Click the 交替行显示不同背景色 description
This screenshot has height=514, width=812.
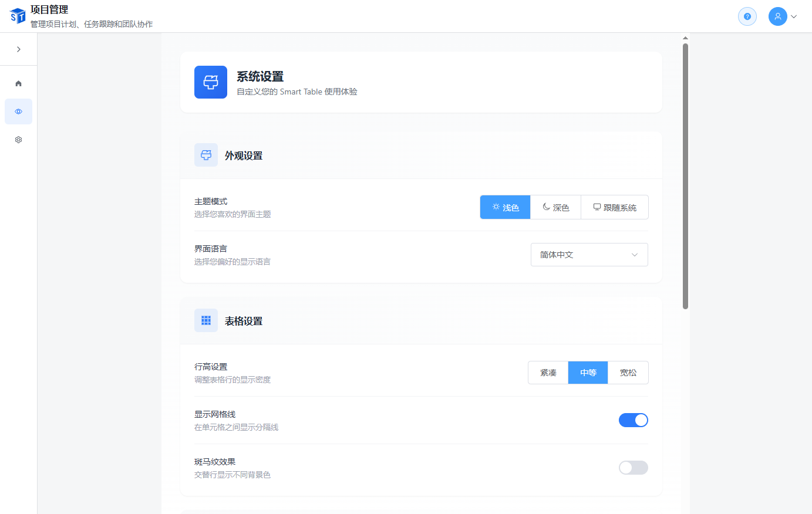(x=233, y=475)
